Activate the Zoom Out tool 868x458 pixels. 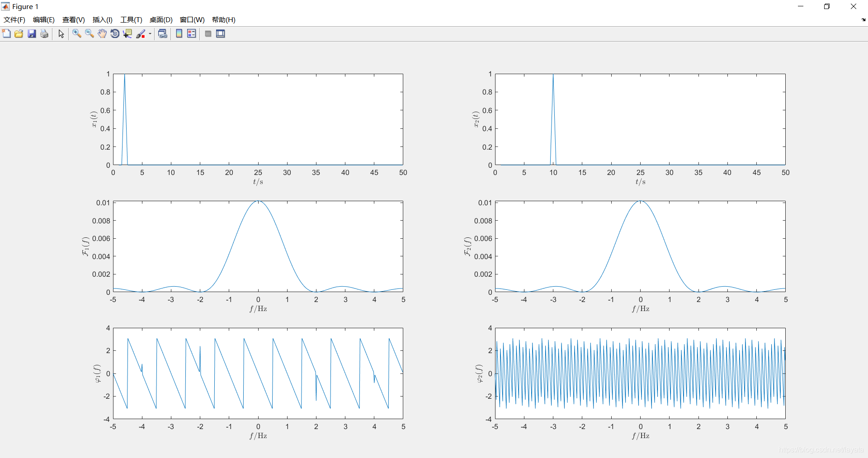(x=90, y=34)
